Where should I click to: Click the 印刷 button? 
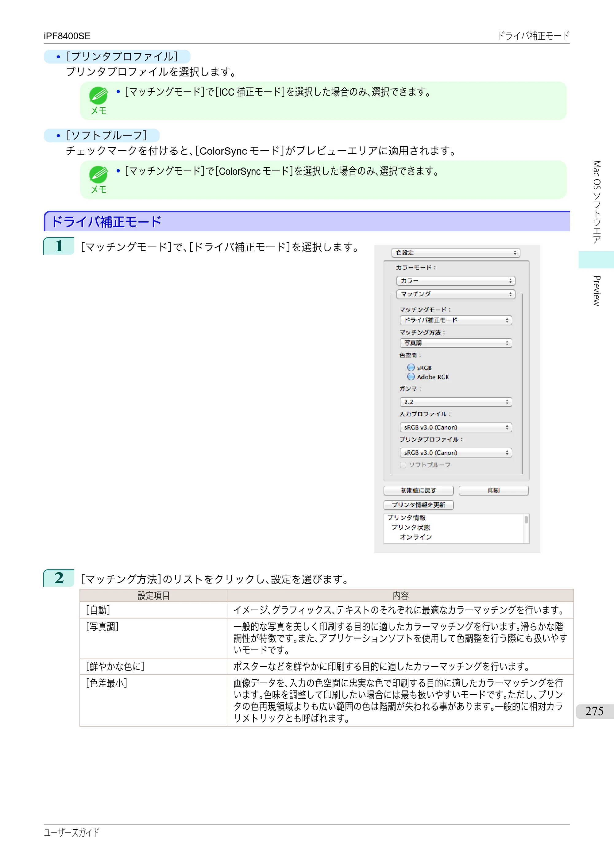pos(493,490)
